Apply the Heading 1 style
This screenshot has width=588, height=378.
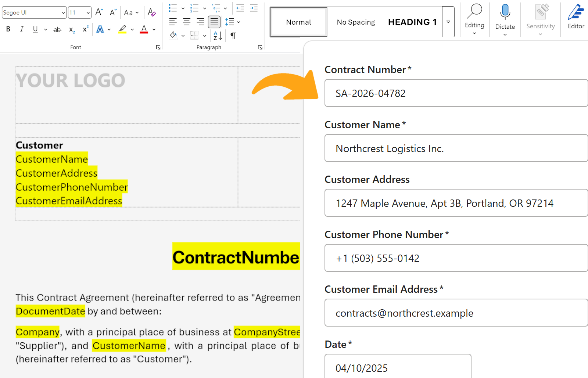(412, 22)
